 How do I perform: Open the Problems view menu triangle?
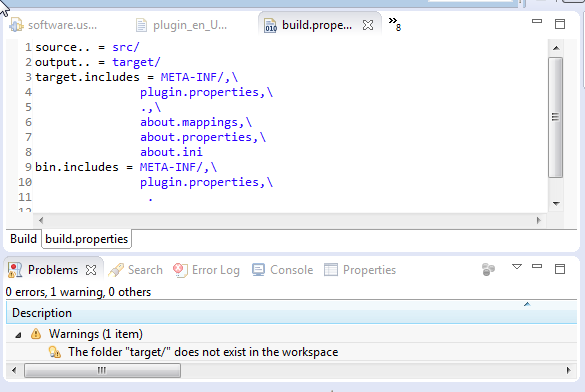coord(517,267)
